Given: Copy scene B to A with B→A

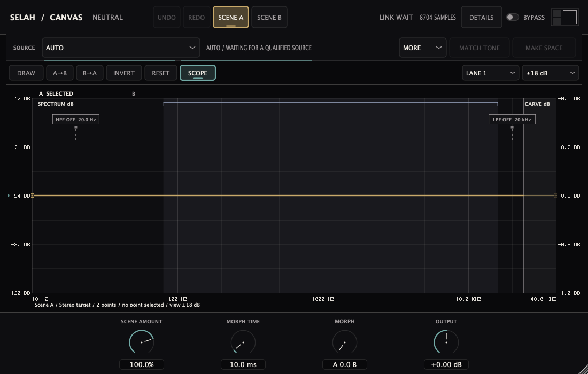Looking at the screenshot, I should pos(90,73).
